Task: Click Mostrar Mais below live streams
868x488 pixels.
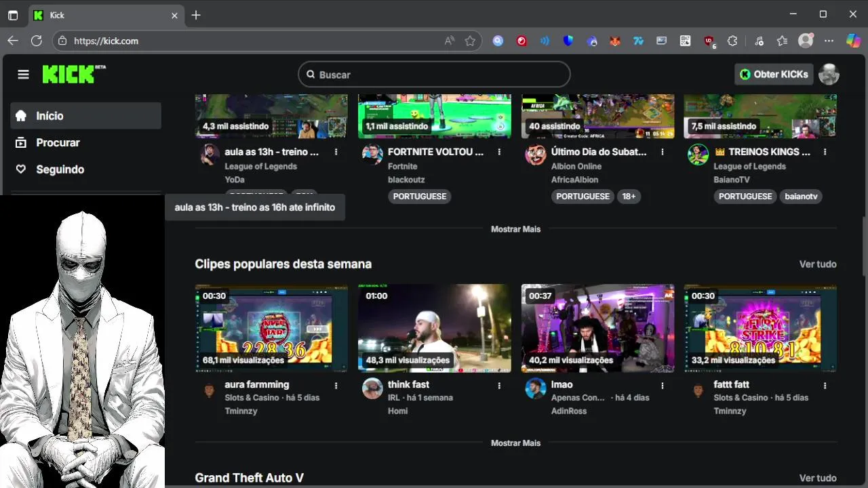Action: (x=515, y=229)
